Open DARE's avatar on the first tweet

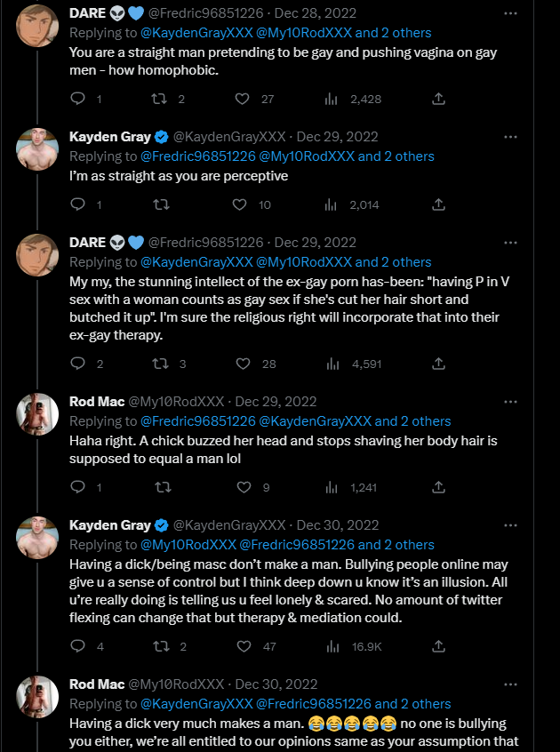37,26
